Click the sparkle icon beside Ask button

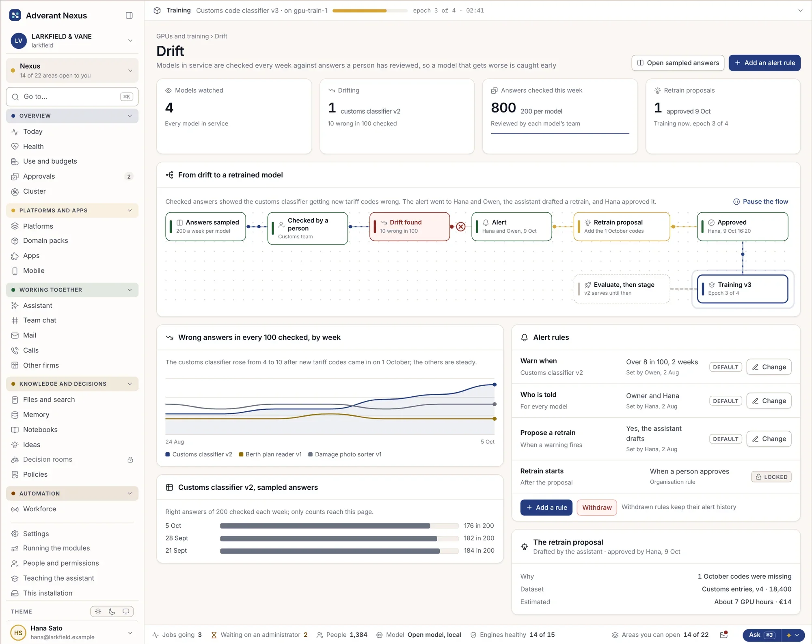tap(789, 635)
